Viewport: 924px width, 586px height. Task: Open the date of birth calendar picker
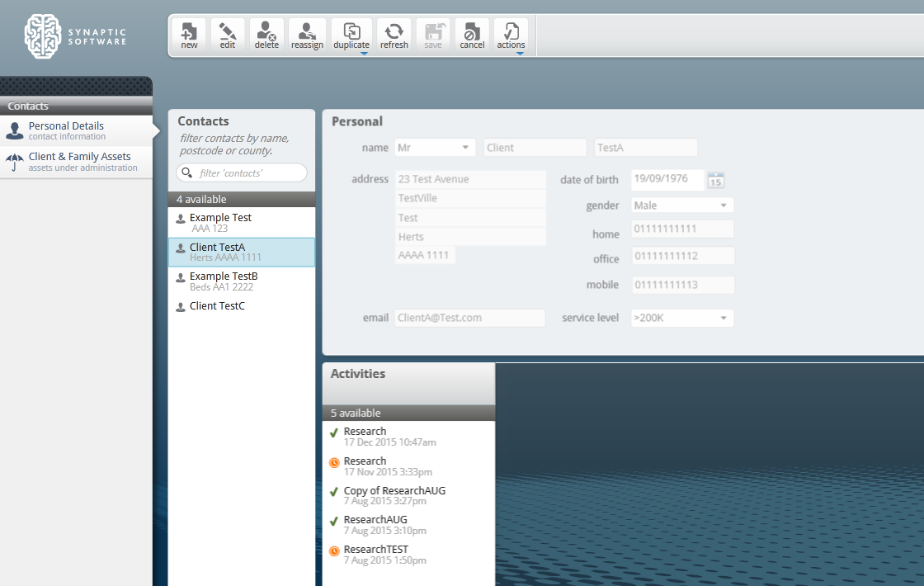tap(715, 181)
